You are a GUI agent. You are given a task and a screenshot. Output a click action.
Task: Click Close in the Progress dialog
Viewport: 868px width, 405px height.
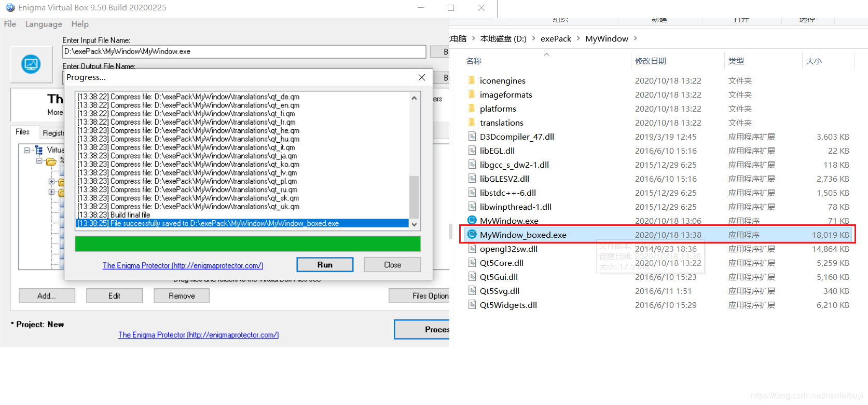tap(392, 265)
